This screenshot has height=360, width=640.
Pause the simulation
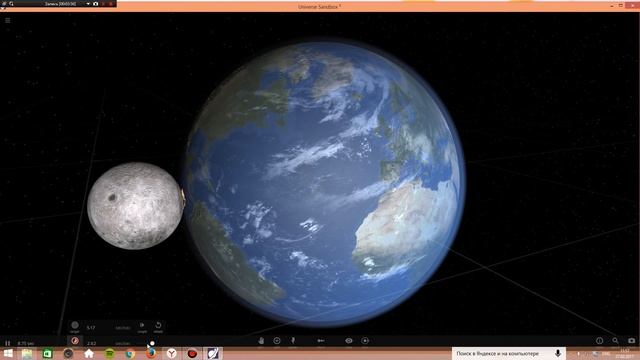pos(7,343)
